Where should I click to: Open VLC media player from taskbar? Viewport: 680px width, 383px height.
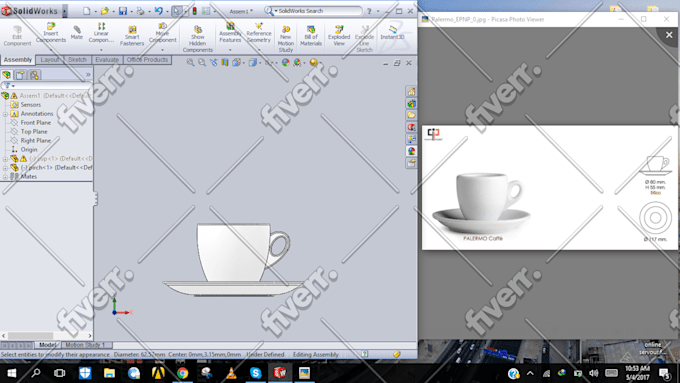[231, 373]
